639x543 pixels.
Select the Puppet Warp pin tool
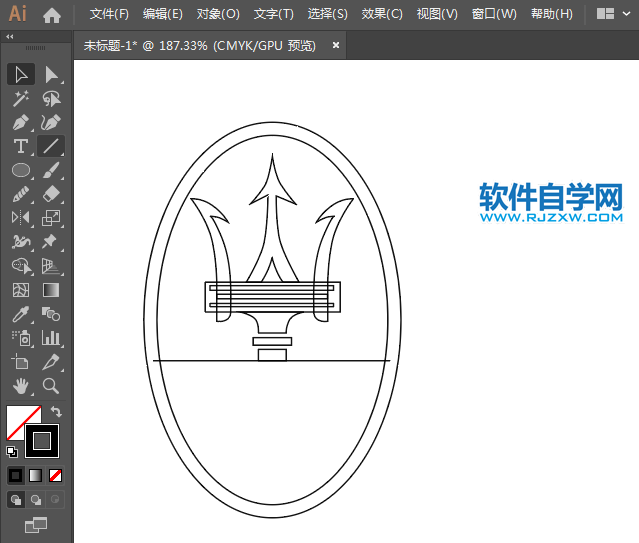pyautogui.click(x=51, y=242)
